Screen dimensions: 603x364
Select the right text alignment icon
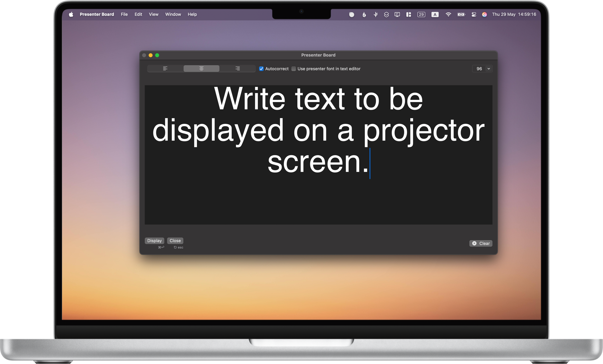coord(237,68)
